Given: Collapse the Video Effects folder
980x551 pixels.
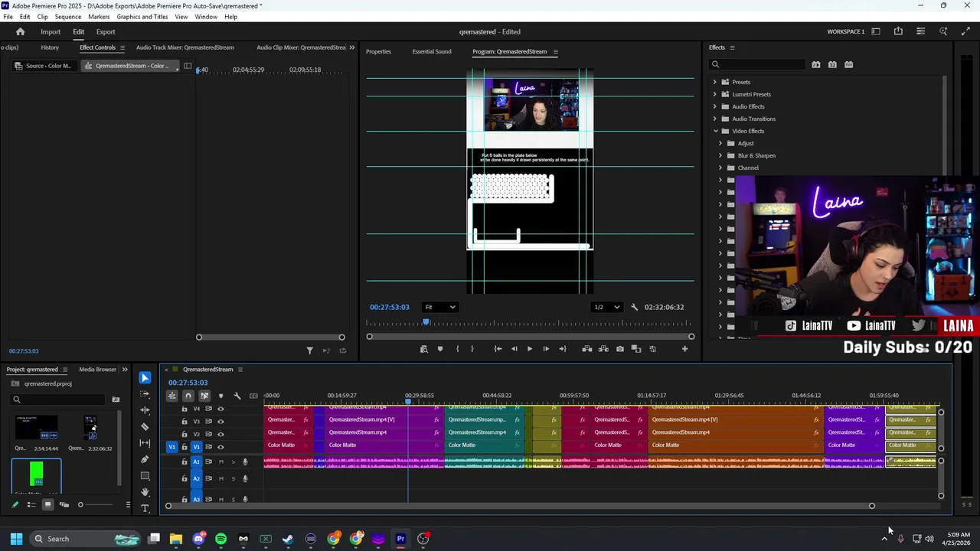Looking at the screenshot, I should tap(715, 131).
